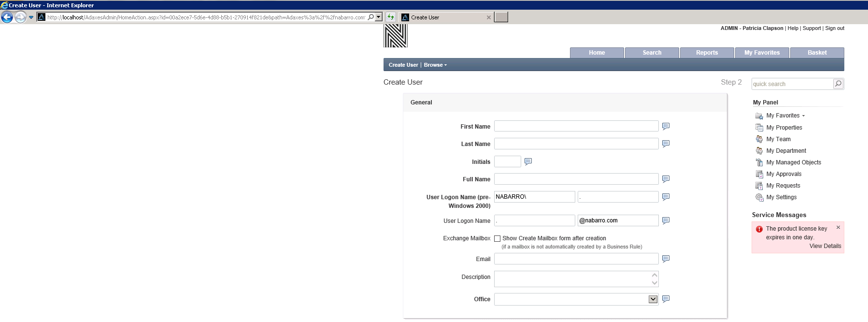868x322 pixels.
Task: Click the My Approvals icon
Action: pos(759,174)
